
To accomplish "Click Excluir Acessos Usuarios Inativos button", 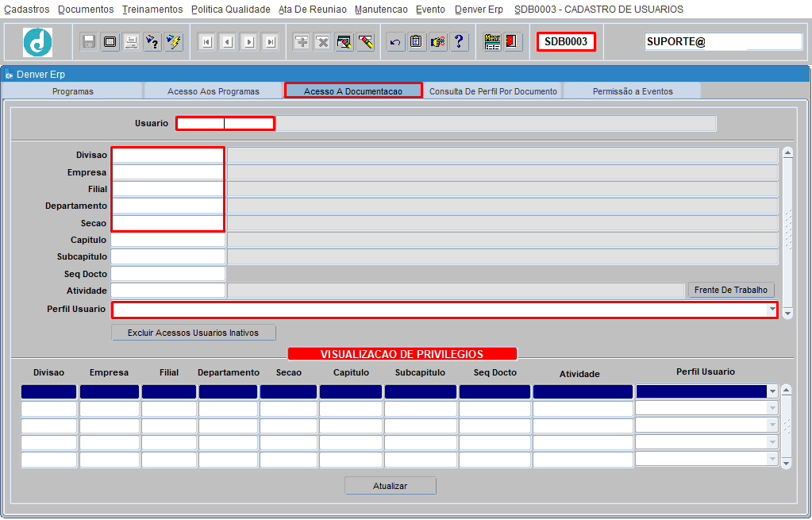I will (193, 333).
